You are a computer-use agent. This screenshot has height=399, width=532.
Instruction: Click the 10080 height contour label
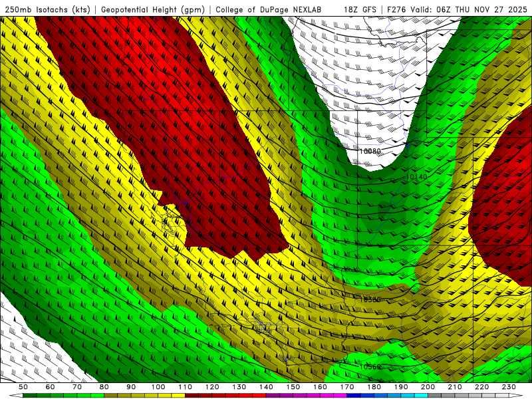click(370, 151)
